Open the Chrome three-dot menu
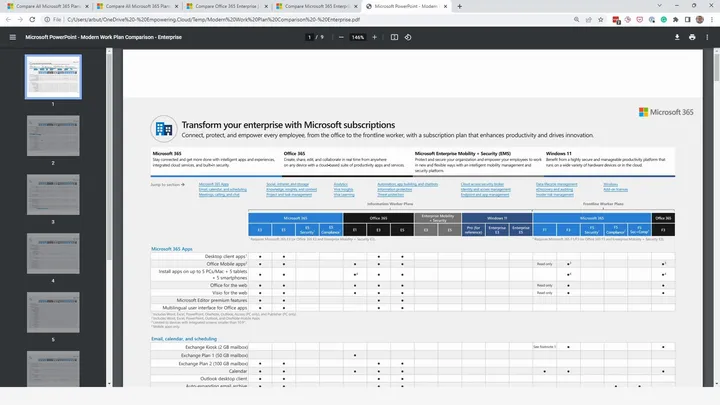Screen dimensions: 720x405 point(712,20)
